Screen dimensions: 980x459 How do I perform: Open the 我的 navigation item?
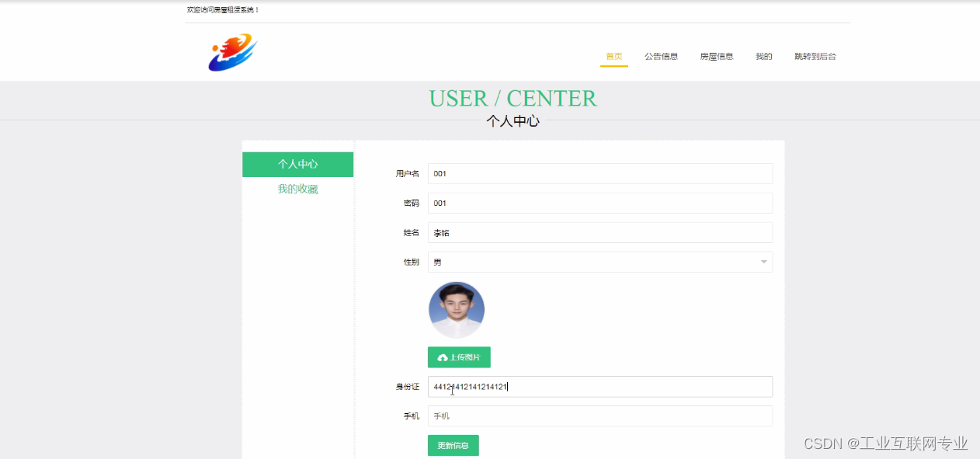tap(763, 56)
